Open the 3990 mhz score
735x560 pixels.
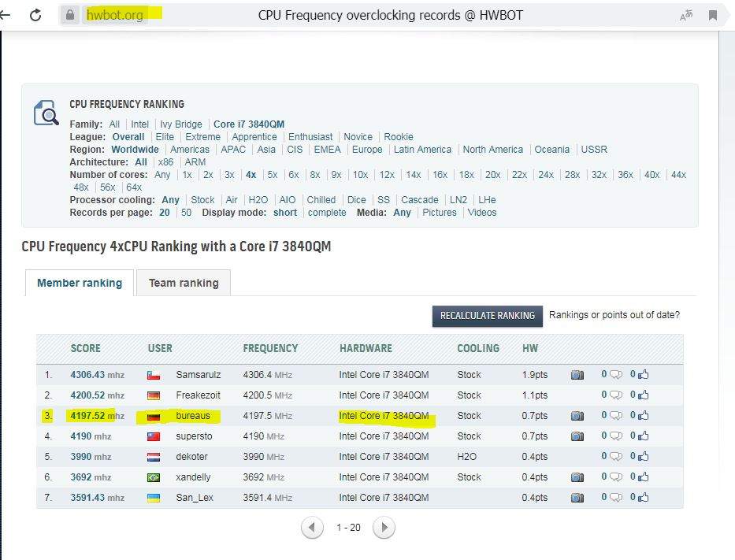pyautogui.click(x=91, y=457)
